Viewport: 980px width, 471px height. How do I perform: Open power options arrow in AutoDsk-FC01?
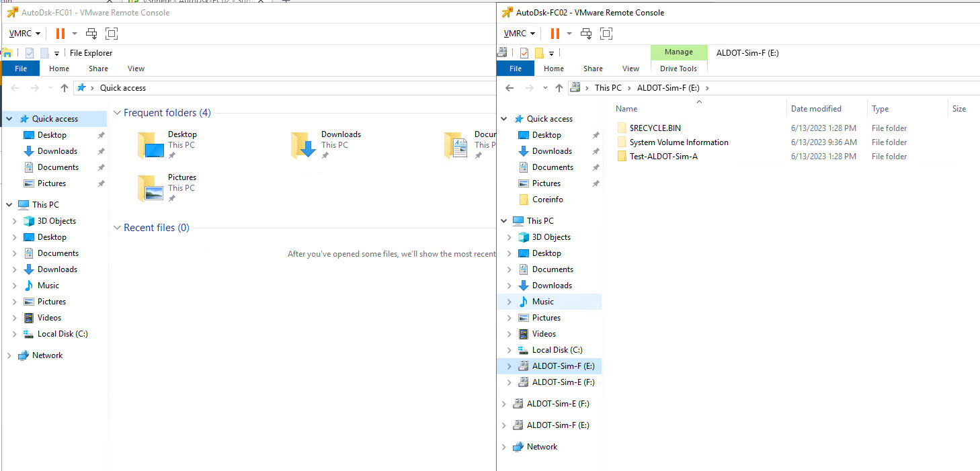(x=75, y=33)
